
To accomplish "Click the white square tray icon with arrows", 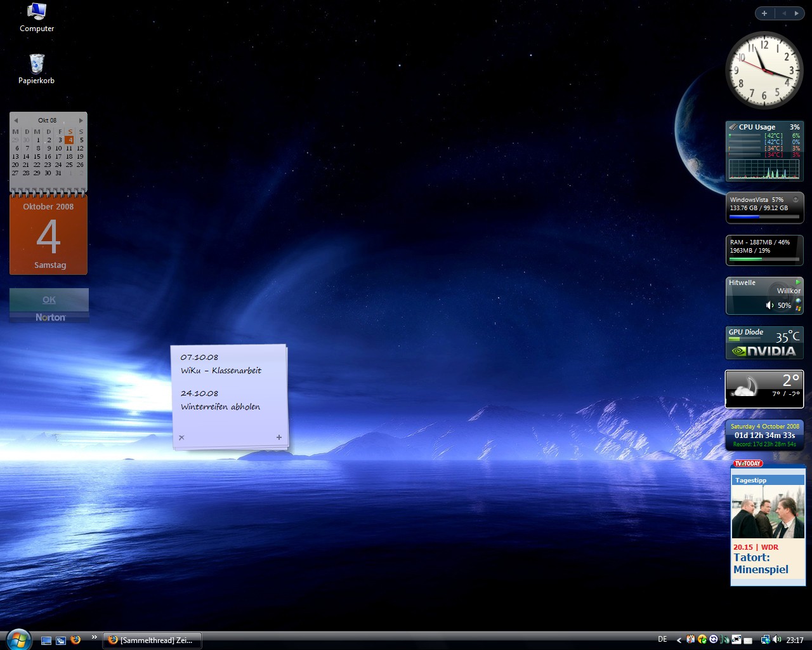I will pyautogui.click(x=737, y=639).
